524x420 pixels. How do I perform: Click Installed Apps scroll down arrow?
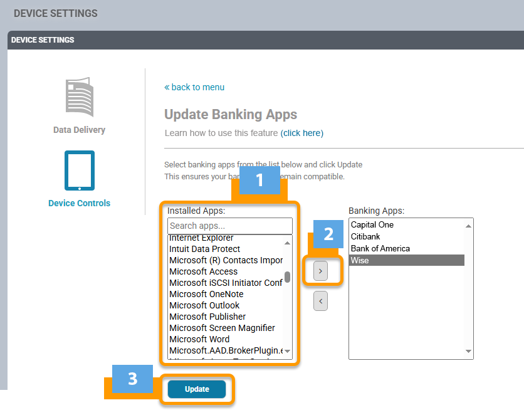pos(288,351)
